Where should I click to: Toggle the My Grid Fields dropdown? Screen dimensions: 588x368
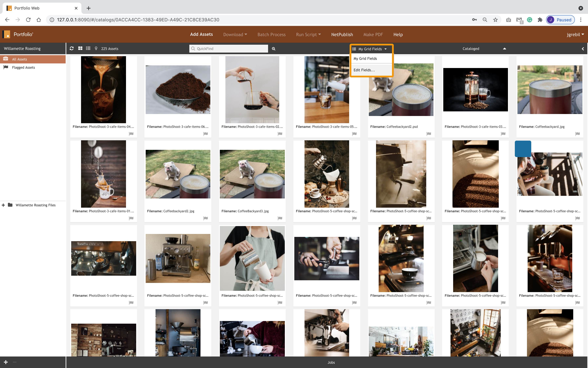[370, 49]
